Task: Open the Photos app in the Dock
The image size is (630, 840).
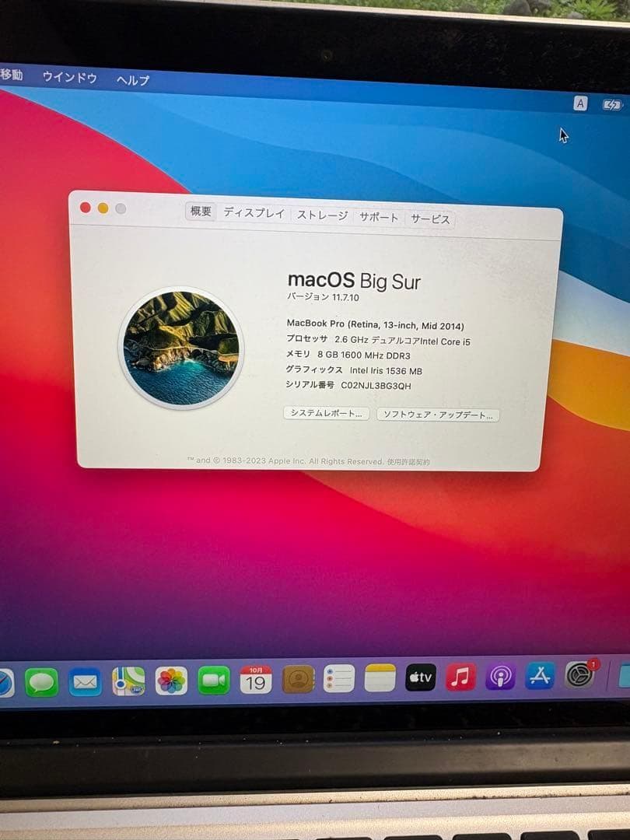Action: [171, 681]
